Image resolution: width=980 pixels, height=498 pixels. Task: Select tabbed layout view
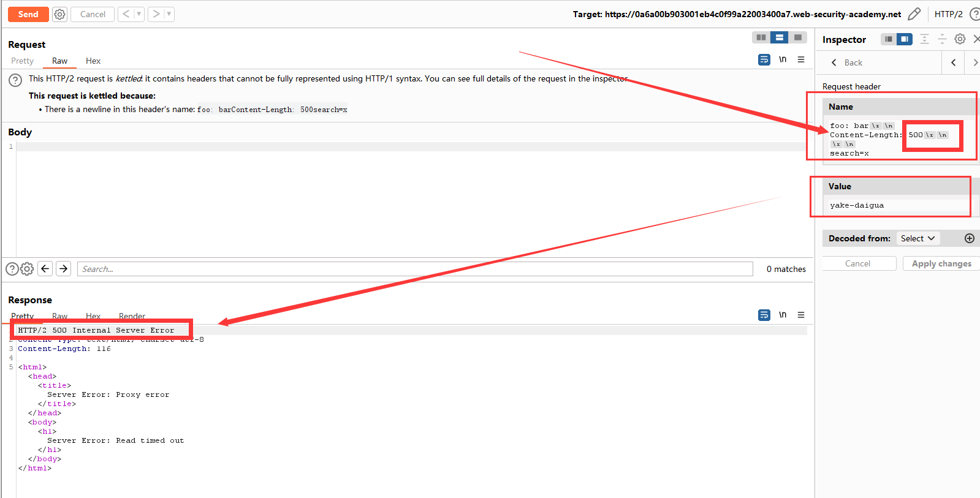[x=797, y=37]
